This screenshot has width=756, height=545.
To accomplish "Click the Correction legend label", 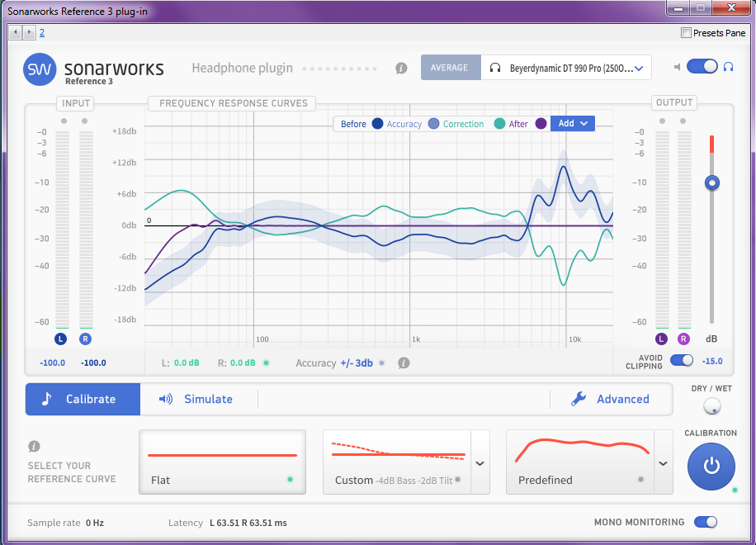I will pyautogui.click(x=463, y=124).
